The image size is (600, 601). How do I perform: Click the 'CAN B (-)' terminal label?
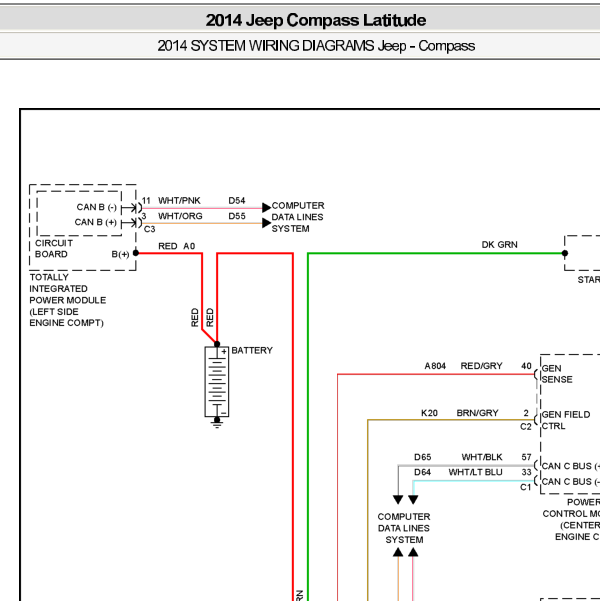96,207
